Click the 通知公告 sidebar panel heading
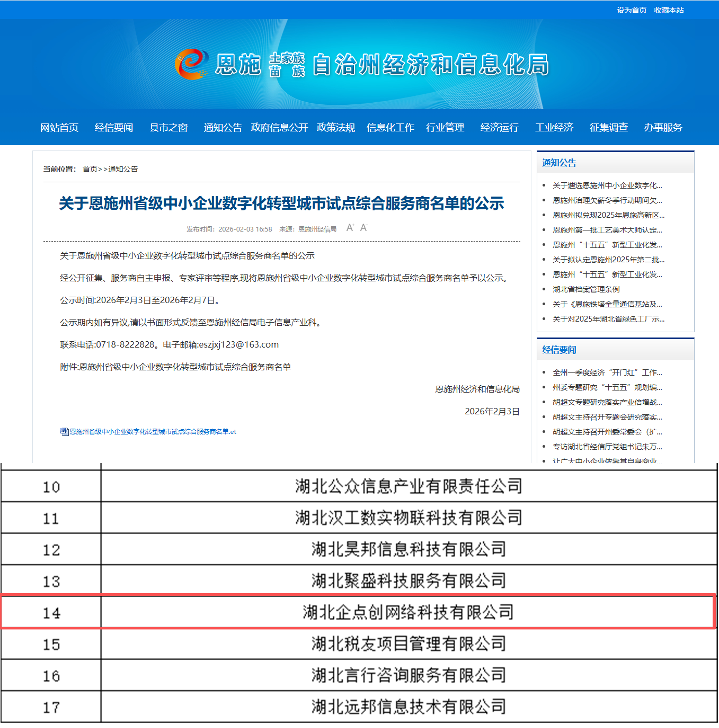Viewport: 719px width, 728px height. (x=559, y=163)
